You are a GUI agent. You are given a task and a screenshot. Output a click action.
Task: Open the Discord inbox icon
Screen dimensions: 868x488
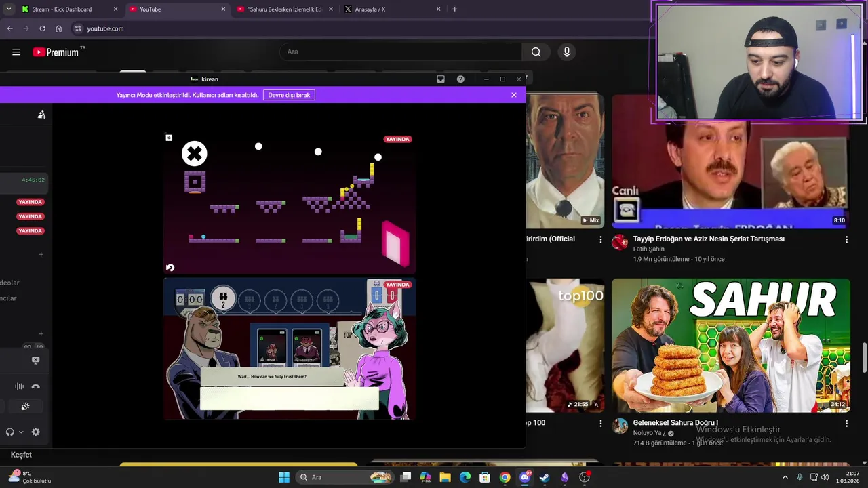tap(441, 79)
